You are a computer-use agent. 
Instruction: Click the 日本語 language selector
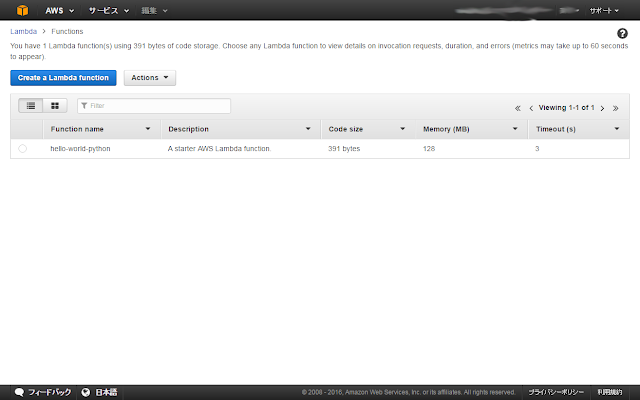106,392
